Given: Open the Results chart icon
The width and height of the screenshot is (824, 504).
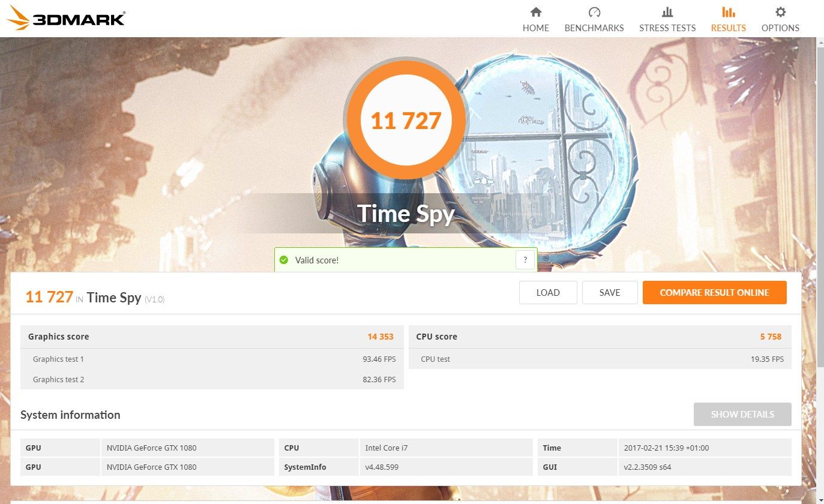Looking at the screenshot, I should click(x=729, y=12).
